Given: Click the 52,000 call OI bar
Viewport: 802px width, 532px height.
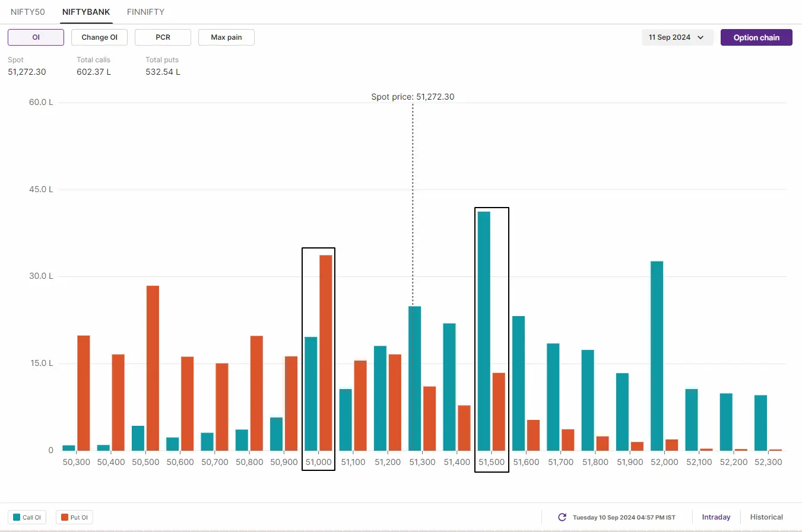Looking at the screenshot, I should tap(657, 356).
